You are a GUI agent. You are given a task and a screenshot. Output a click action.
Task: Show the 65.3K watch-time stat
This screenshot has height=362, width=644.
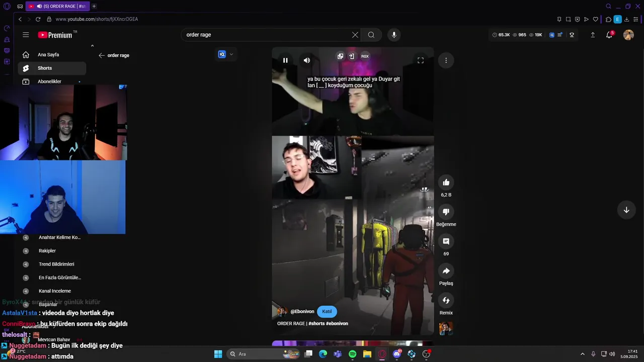pos(501,35)
